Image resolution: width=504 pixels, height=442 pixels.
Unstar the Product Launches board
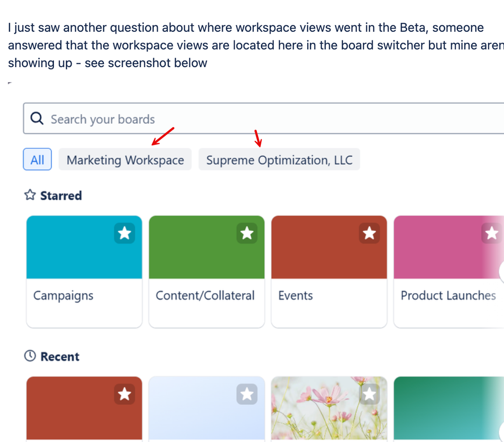pyautogui.click(x=492, y=233)
